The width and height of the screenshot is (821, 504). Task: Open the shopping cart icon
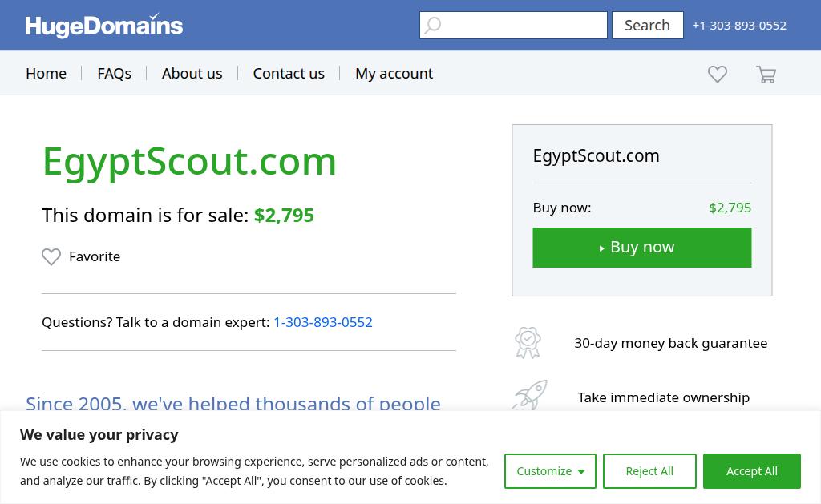[766, 74]
